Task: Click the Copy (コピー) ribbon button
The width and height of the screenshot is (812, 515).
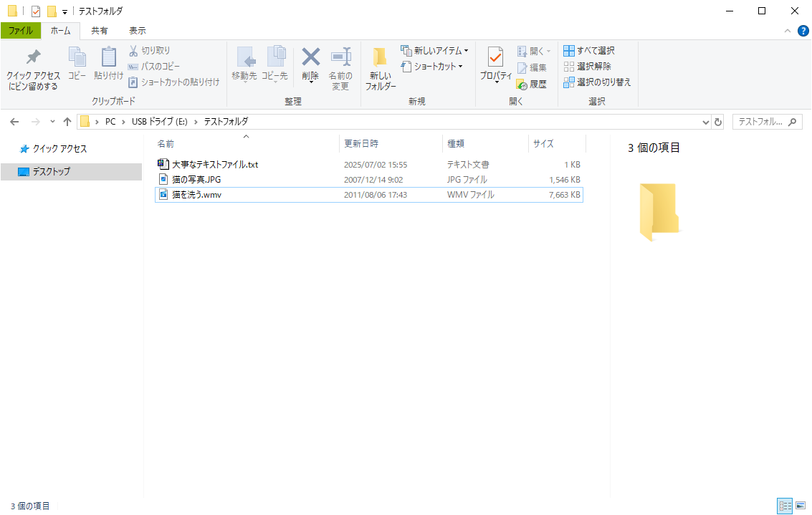Action: point(77,64)
